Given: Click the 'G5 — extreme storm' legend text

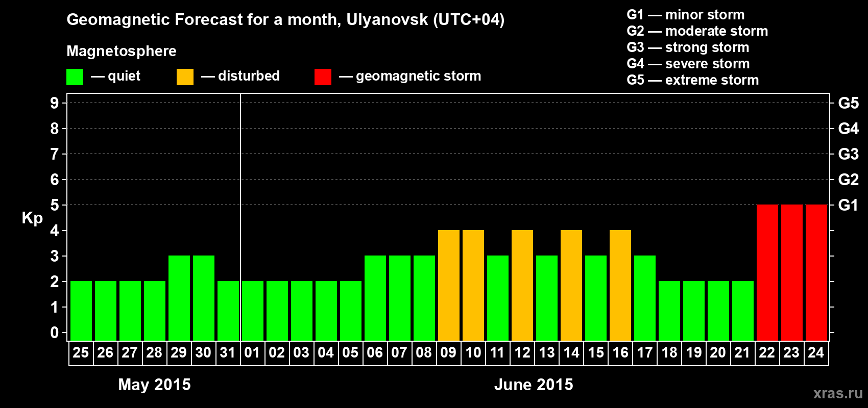Looking at the screenshot, I should click(x=692, y=80).
